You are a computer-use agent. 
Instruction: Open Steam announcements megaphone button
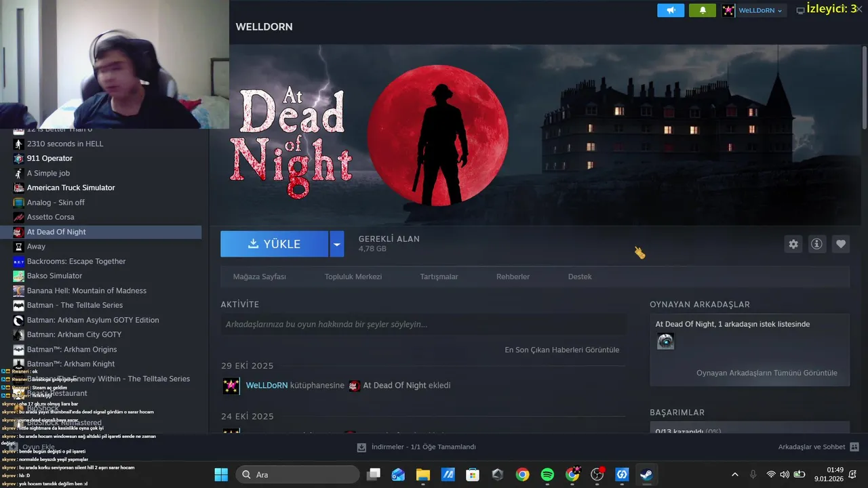(671, 10)
